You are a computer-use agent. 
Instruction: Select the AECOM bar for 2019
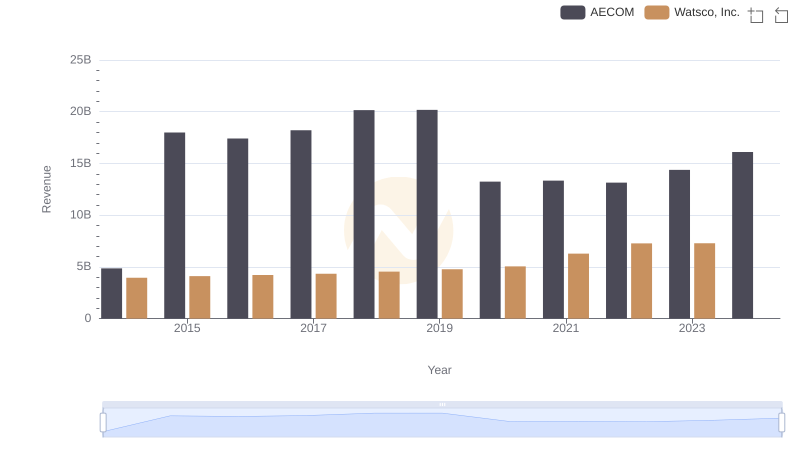427,214
